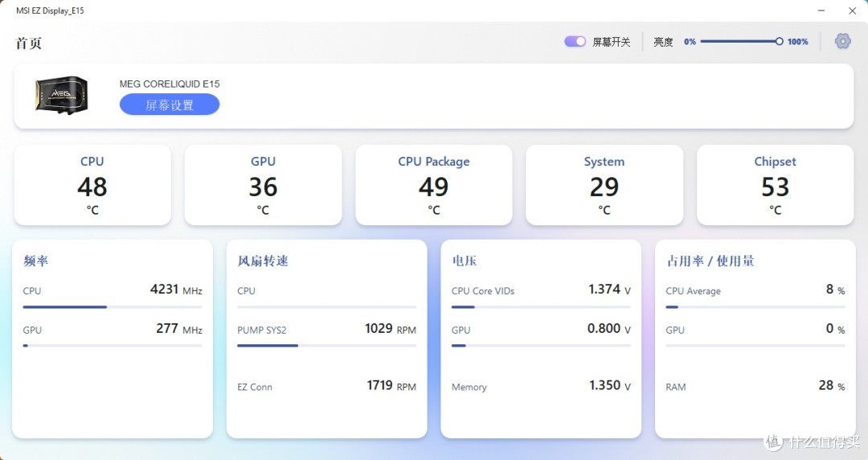The height and width of the screenshot is (460, 868).
Task: Click the PUMP SYS2 label
Action: click(x=262, y=331)
